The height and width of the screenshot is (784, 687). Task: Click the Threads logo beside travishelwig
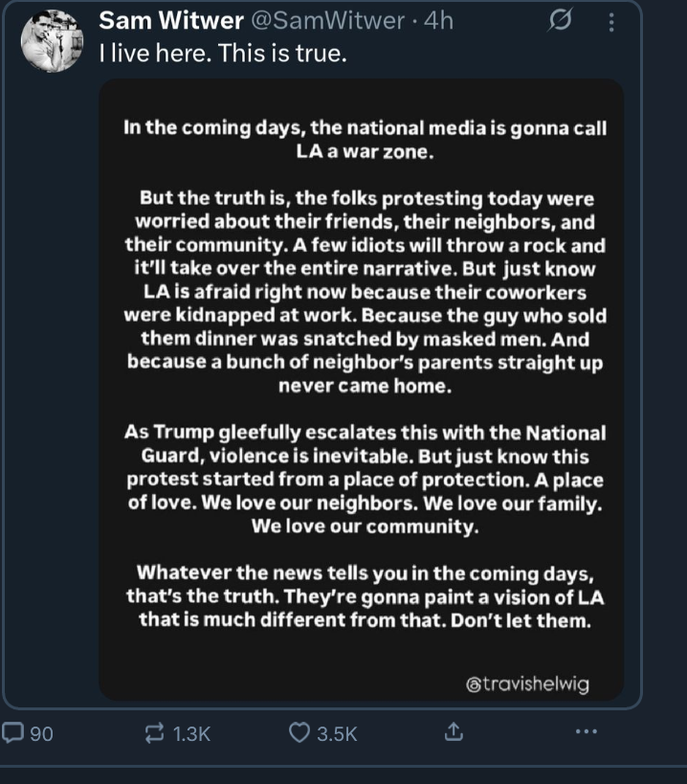[x=474, y=684]
